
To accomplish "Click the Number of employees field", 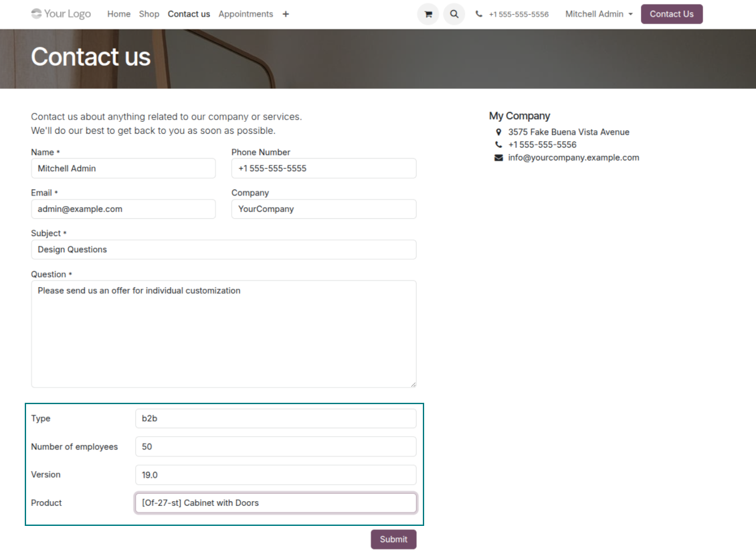I will pos(276,446).
